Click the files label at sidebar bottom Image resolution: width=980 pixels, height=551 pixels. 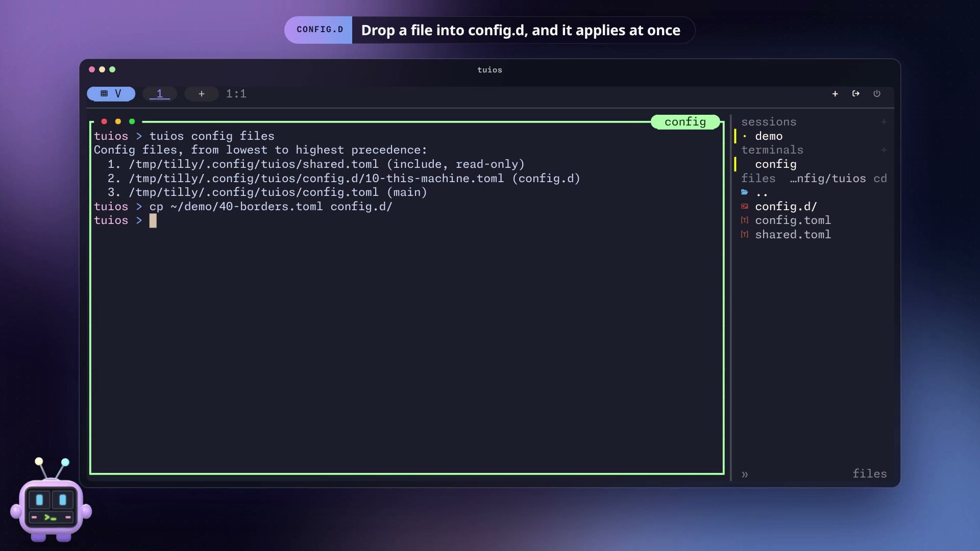(869, 474)
